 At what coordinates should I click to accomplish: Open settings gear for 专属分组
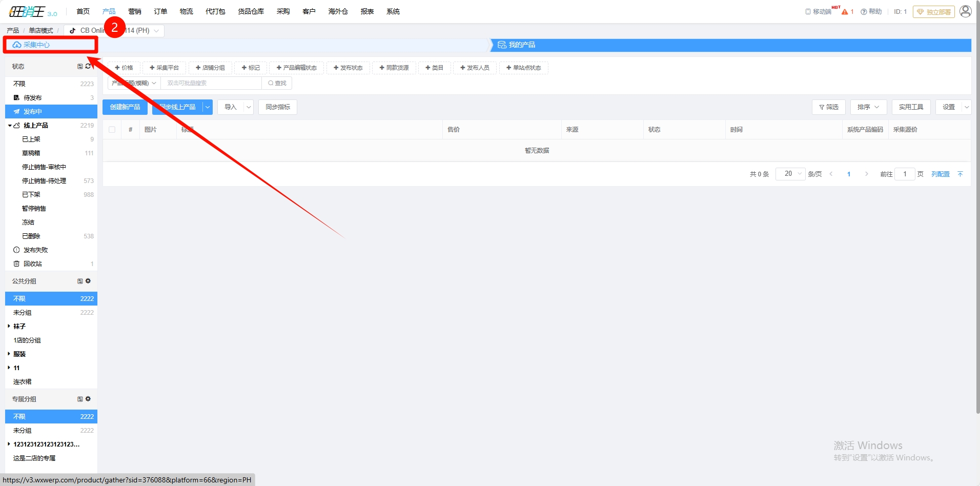88,399
